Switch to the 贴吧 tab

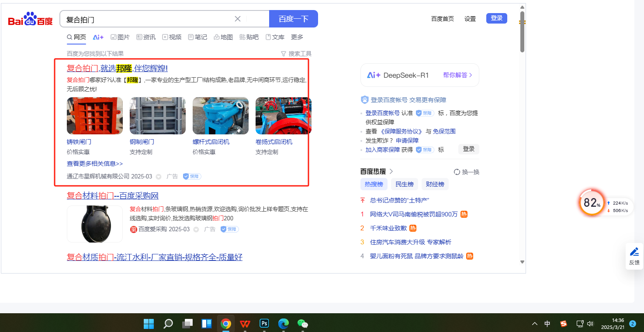[x=249, y=37]
